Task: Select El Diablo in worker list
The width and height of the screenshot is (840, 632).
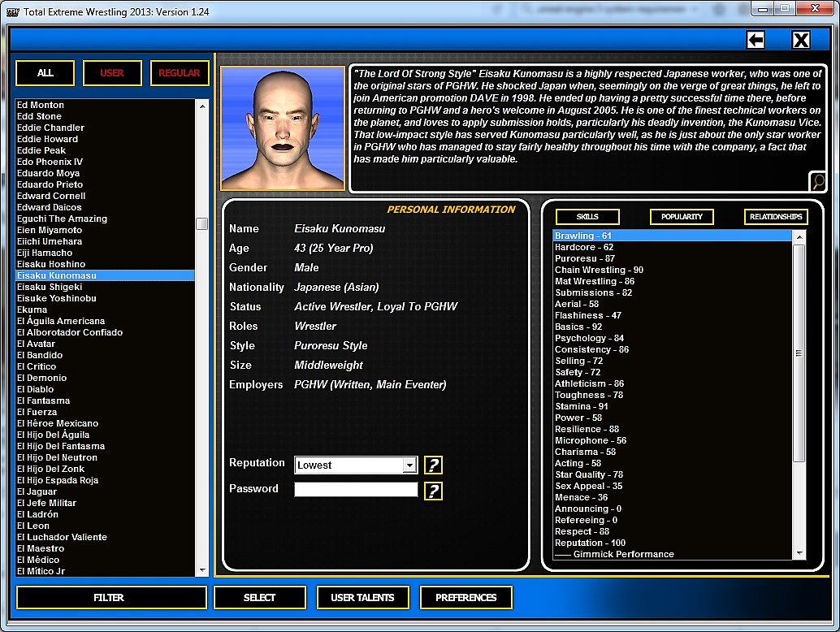Action: click(105, 389)
